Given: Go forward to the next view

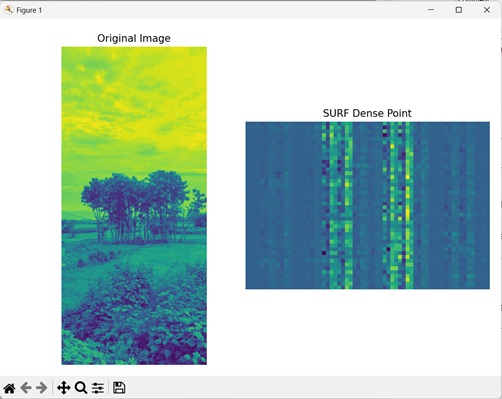Looking at the screenshot, I should [x=42, y=388].
